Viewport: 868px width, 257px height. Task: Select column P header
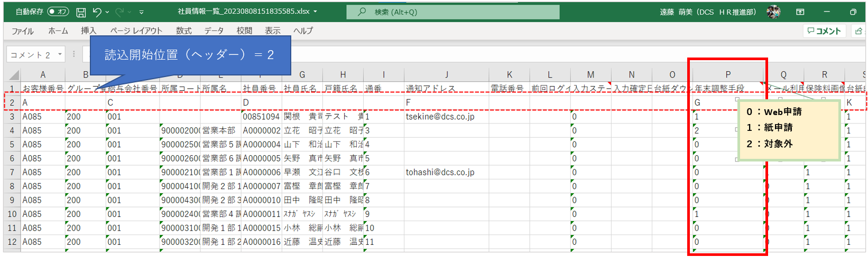pyautogui.click(x=728, y=75)
